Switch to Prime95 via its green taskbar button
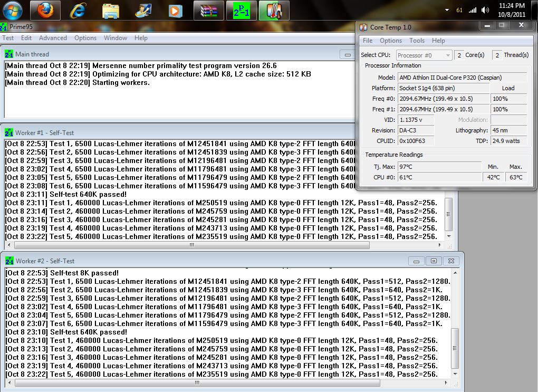Screen dimensions: 538x392 pos(241,11)
